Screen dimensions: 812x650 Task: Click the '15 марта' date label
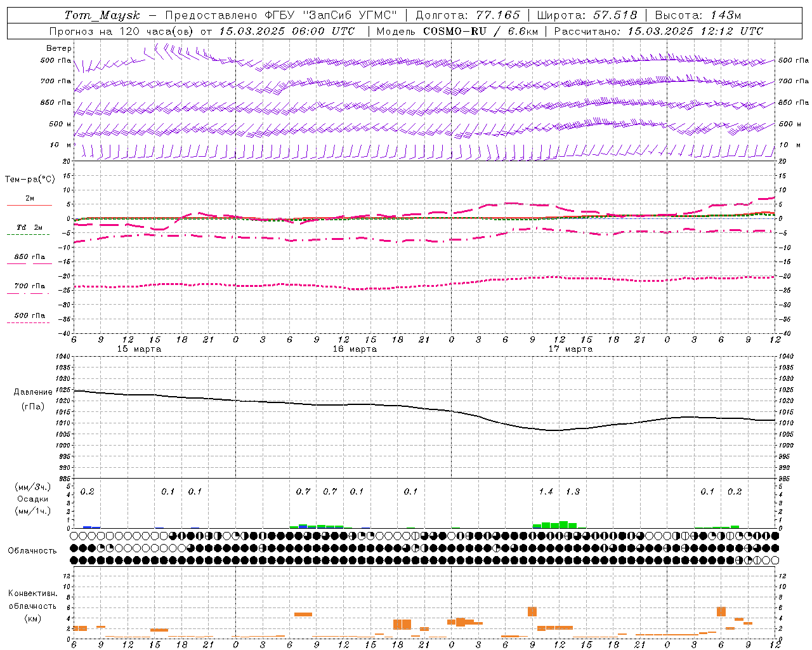[x=139, y=349]
